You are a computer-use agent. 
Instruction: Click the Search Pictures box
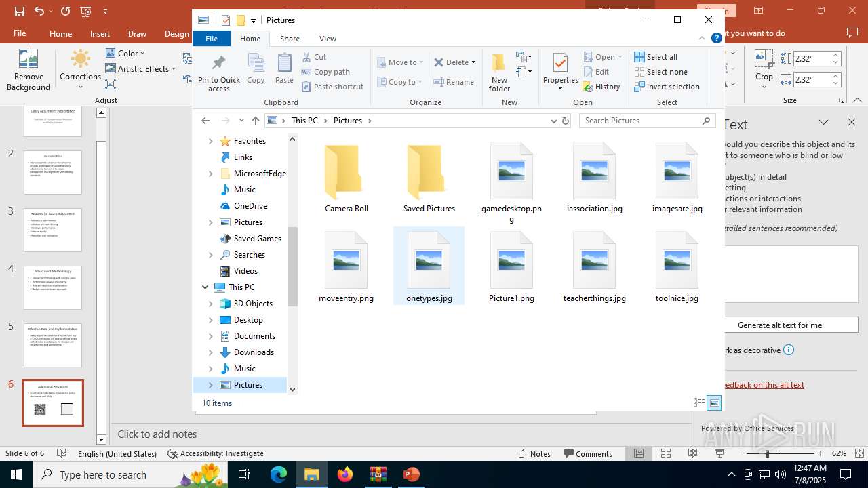[x=647, y=121]
